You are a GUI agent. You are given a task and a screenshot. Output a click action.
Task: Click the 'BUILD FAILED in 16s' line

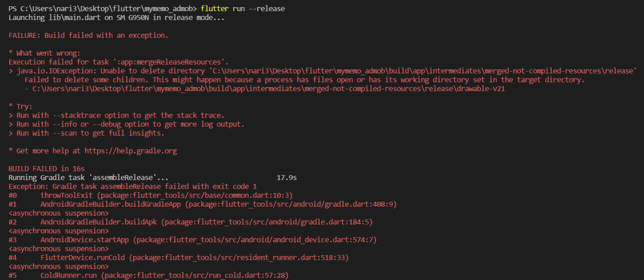pos(47,169)
